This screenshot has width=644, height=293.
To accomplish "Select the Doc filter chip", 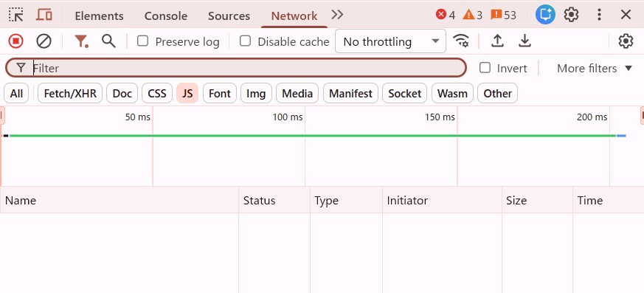I will (x=122, y=94).
